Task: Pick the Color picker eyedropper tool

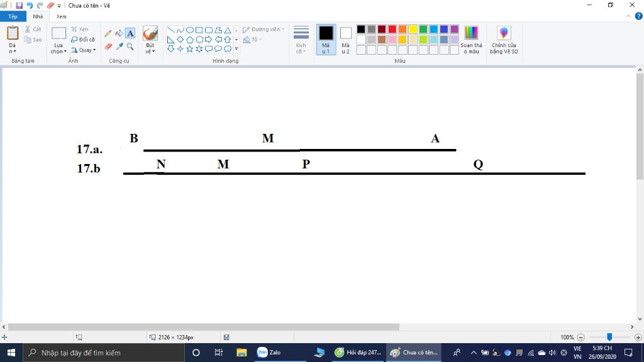Action: (x=119, y=47)
